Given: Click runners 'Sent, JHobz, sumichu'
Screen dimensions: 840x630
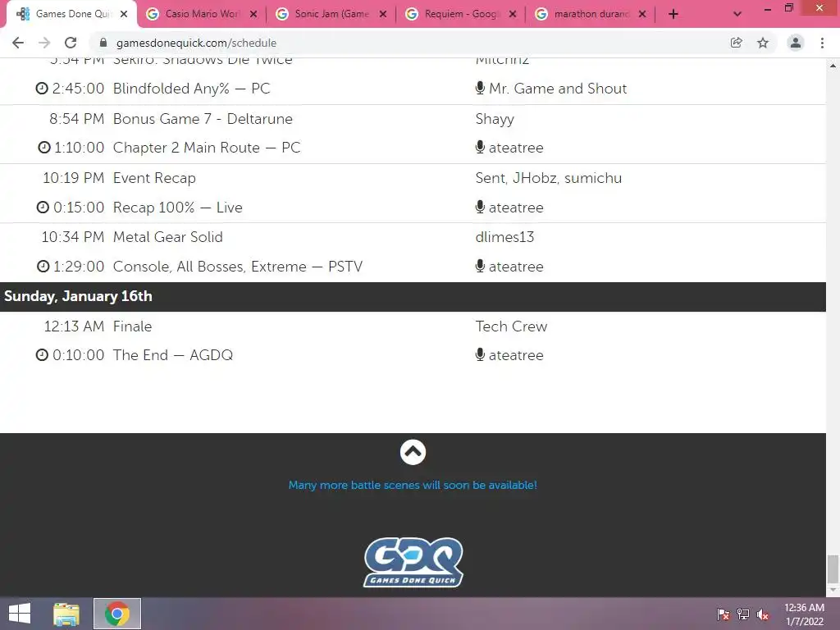Looking at the screenshot, I should 549,178.
